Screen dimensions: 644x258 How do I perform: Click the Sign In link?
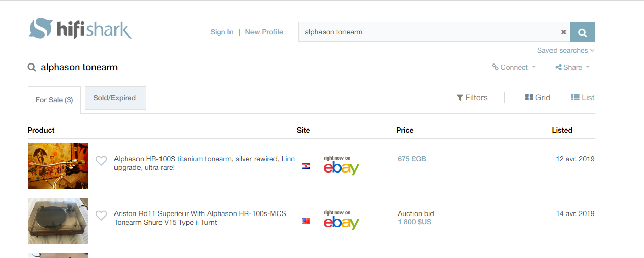(222, 32)
